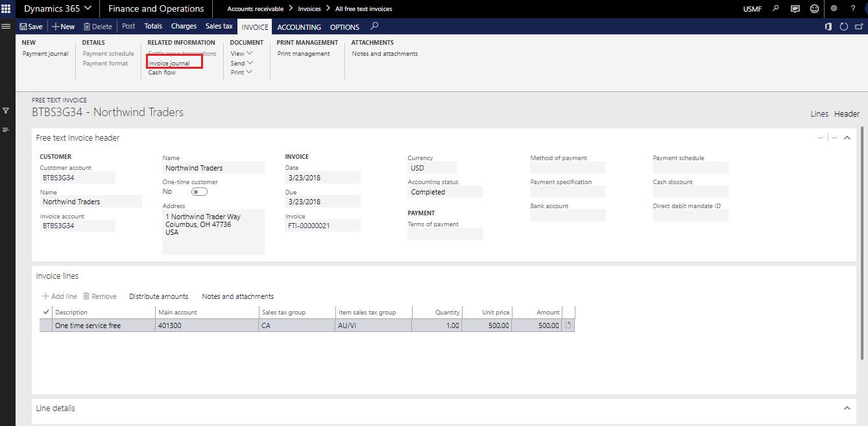Image resolution: width=868 pixels, height=426 pixels.
Task: Open in Microsoft Office icon
Action: (x=828, y=27)
